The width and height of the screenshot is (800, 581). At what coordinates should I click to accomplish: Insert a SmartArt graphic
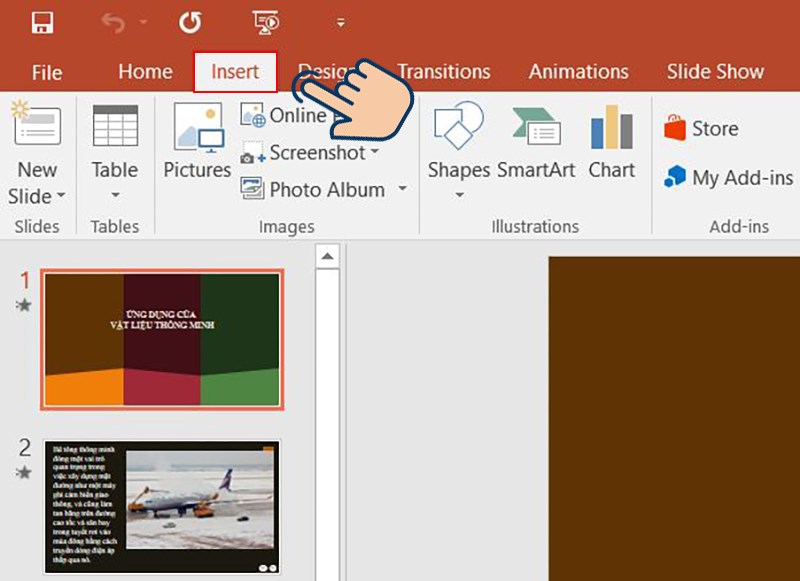[536, 145]
